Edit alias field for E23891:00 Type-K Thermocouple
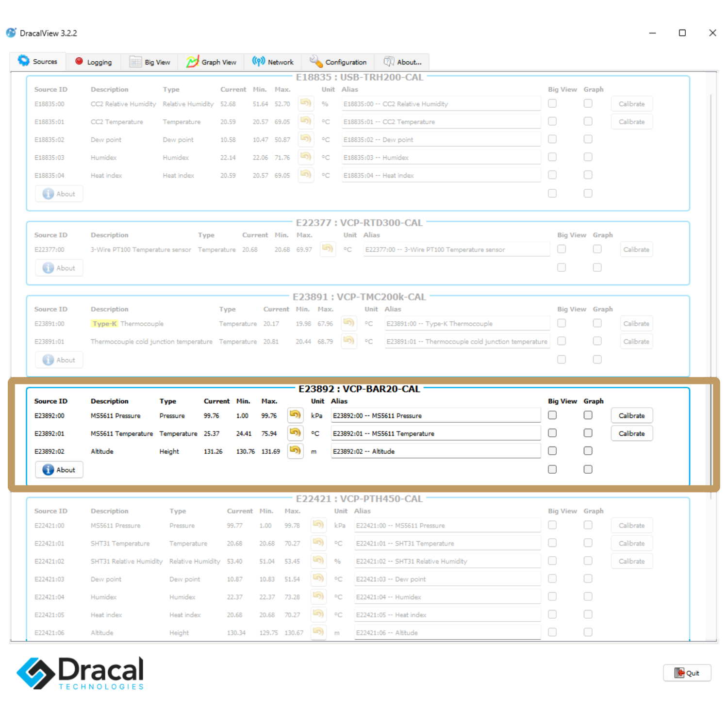Image resolution: width=728 pixels, height=728 pixels. (x=467, y=324)
